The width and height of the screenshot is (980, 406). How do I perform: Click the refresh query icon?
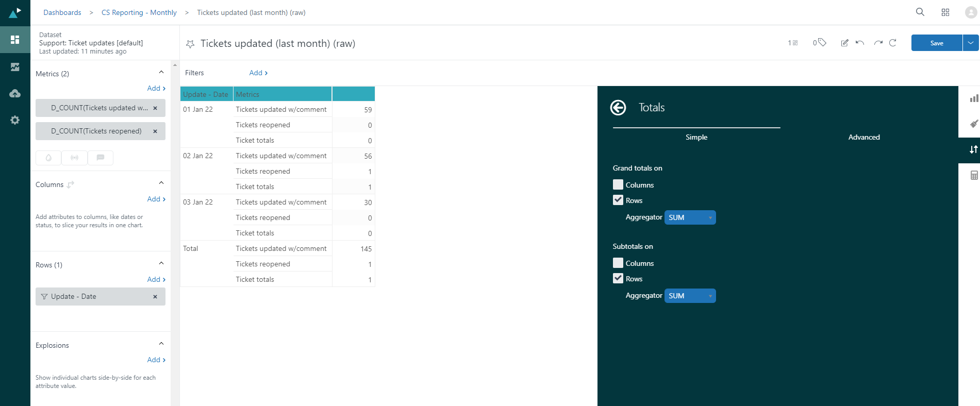coord(893,43)
